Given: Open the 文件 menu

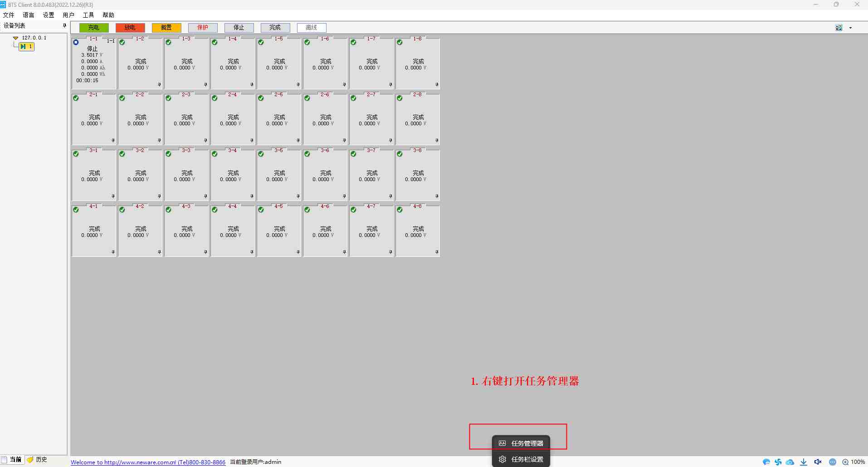Looking at the screenshot, I should (x=9, y=15).
